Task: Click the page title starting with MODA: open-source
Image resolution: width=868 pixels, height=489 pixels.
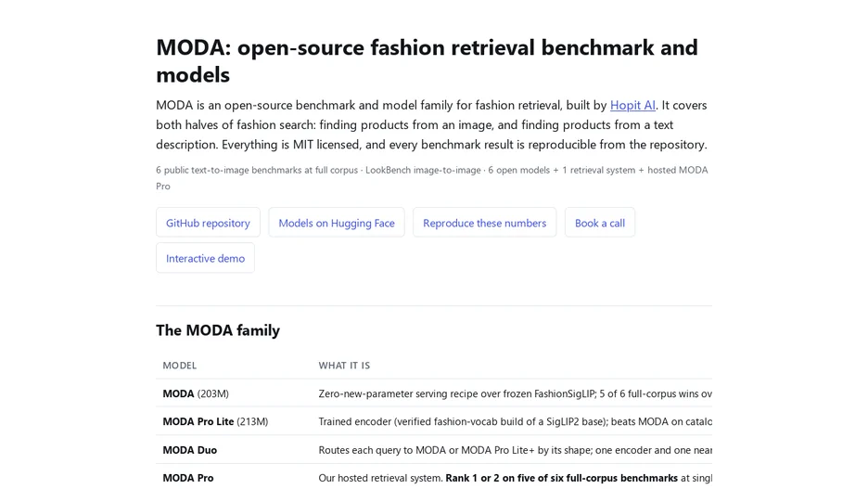Action: 427,61
